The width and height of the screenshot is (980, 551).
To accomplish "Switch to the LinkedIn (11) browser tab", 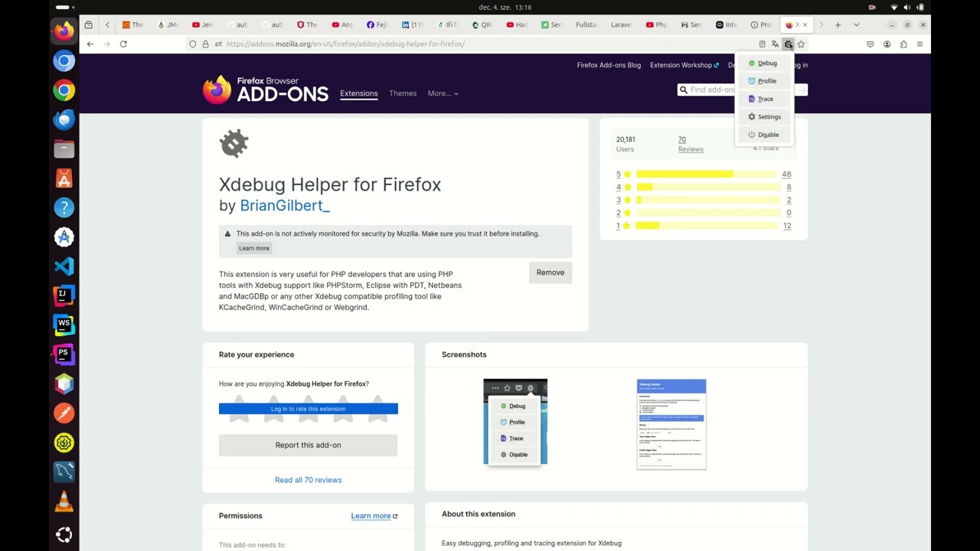I will 412,25.
